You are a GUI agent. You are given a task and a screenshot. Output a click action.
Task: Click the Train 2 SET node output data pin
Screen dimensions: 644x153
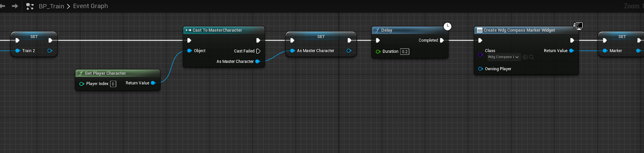click(x=50, y=51)
